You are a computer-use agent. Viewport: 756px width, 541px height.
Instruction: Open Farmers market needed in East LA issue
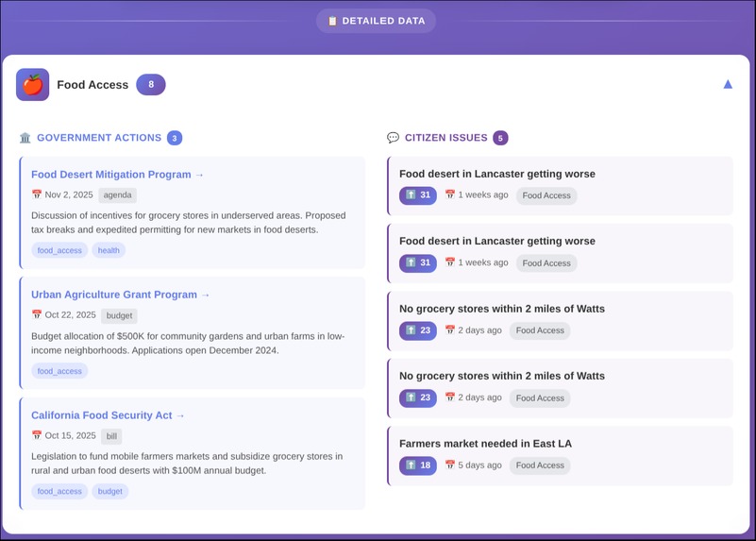pos(485,444)
